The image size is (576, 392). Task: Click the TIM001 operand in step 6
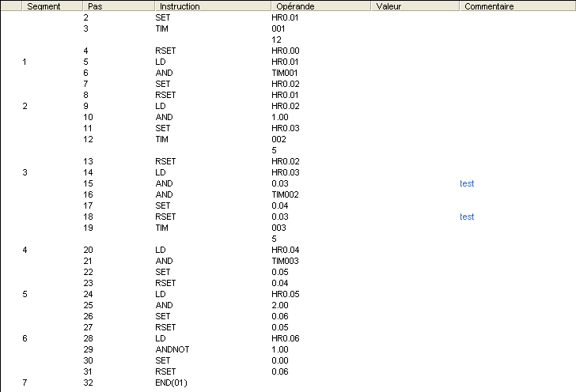[285, 73]
